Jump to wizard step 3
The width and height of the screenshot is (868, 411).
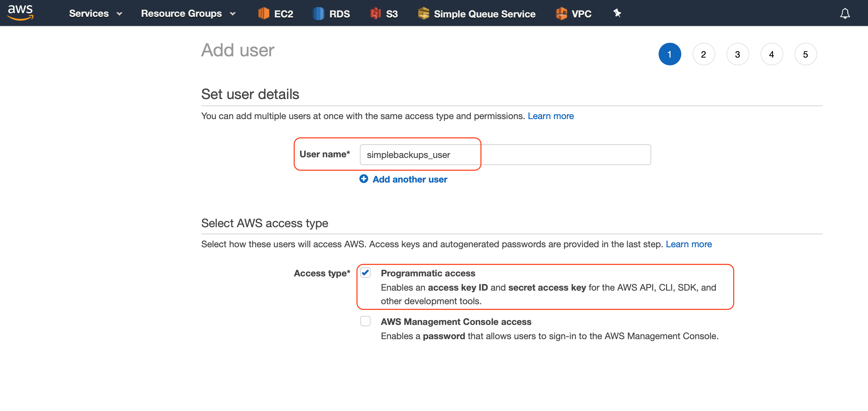(x=738, y=54)
